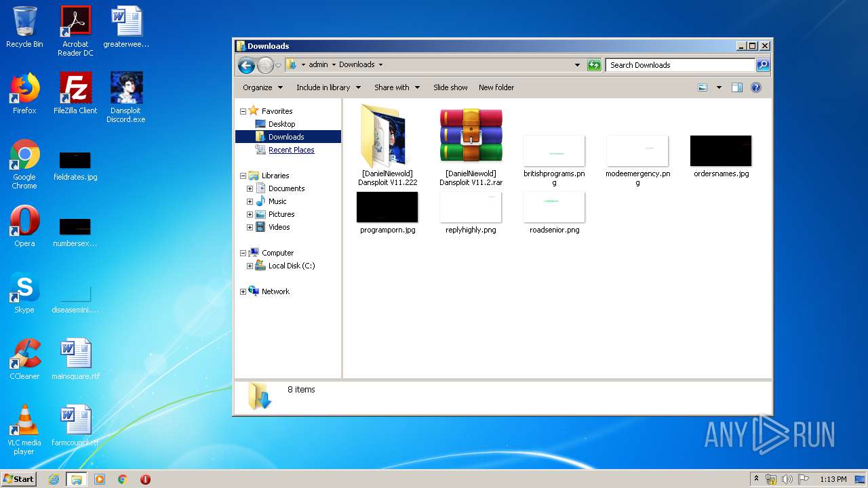Select the CCleaner desktop shortcut
The width and height of the screenshot is (868, 488).
[x=24, y=359]
